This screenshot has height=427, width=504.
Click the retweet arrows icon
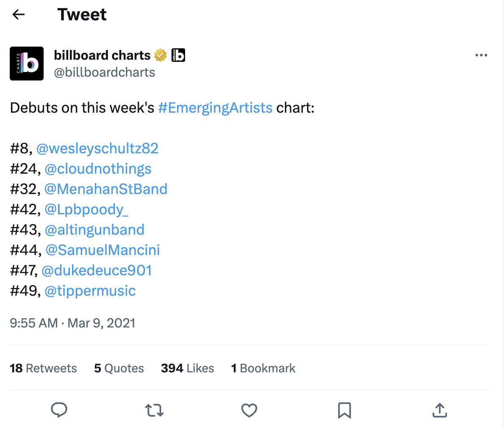pyautogui.click(x=154, y=410)
